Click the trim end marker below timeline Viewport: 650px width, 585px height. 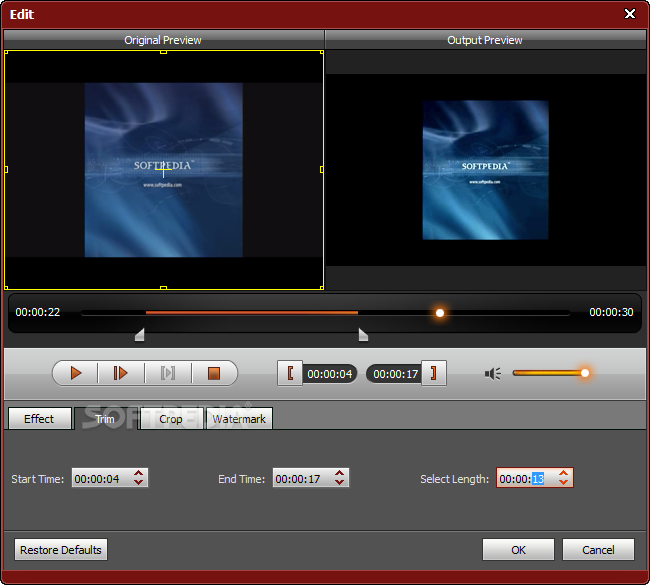pos(363,335)
